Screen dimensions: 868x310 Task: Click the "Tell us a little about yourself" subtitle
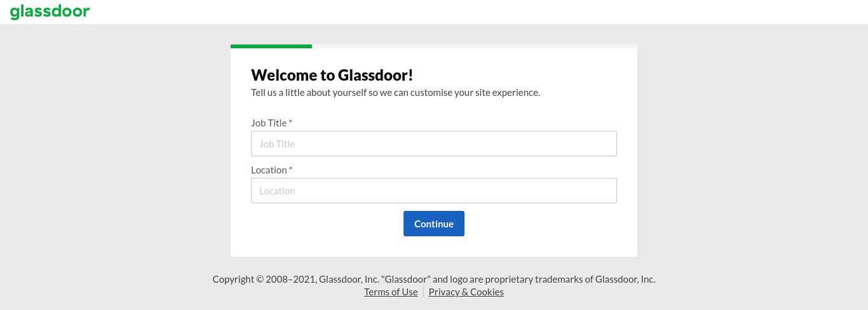(395, 93)
